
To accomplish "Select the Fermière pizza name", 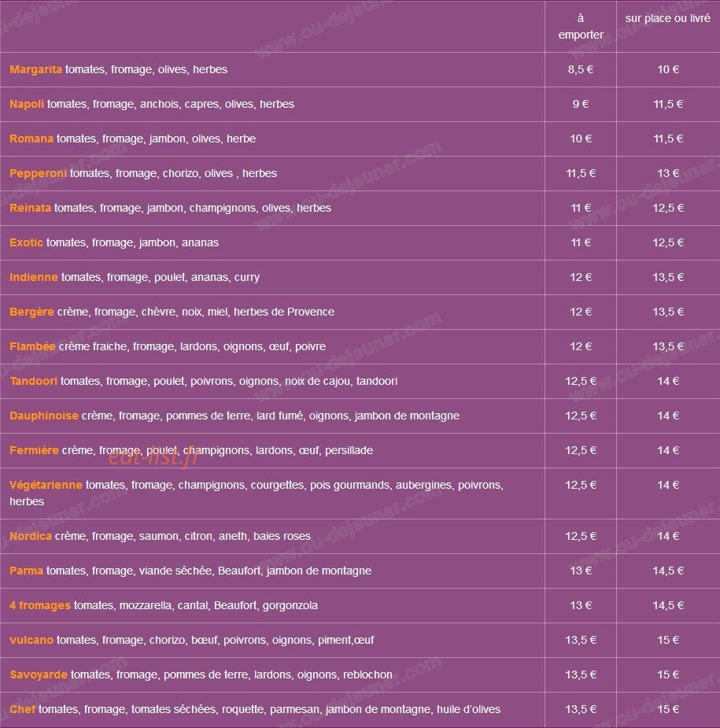I will [34, 450].
